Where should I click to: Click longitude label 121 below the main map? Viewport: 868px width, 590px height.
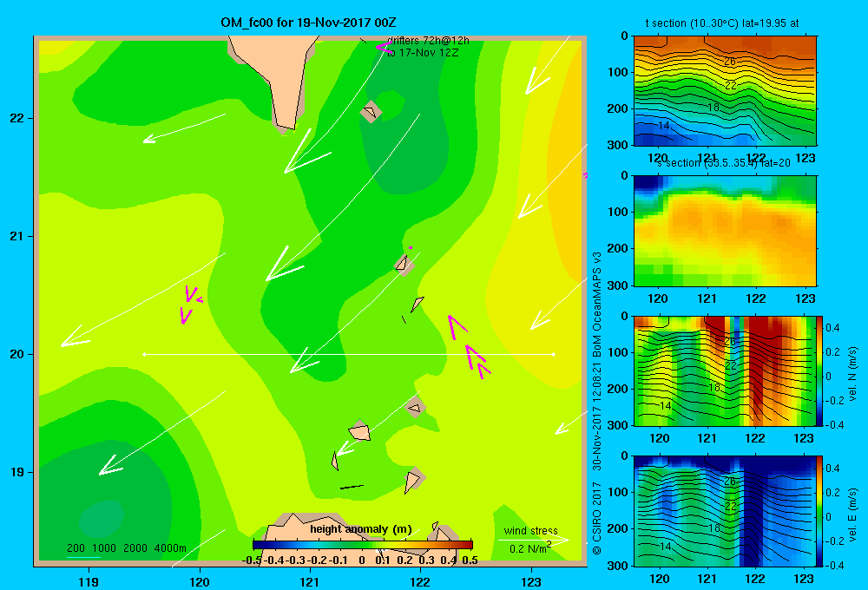310,581
